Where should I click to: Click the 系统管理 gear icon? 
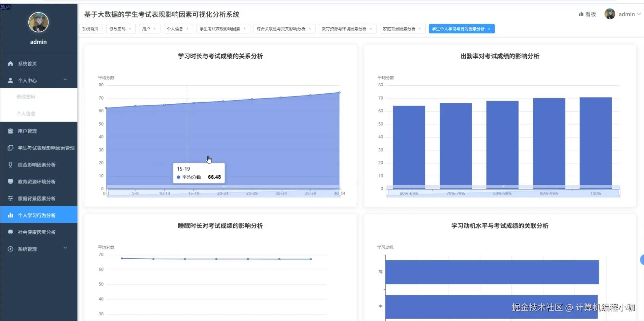click(x=11, y=249)
